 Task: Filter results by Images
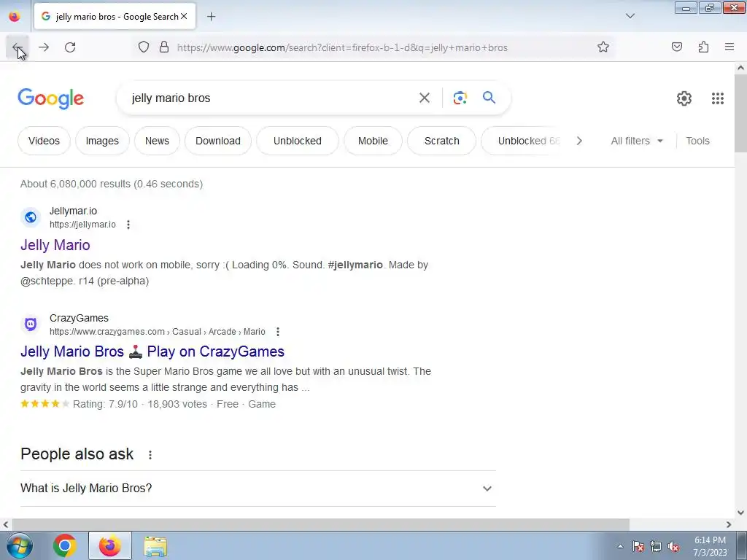102,141
